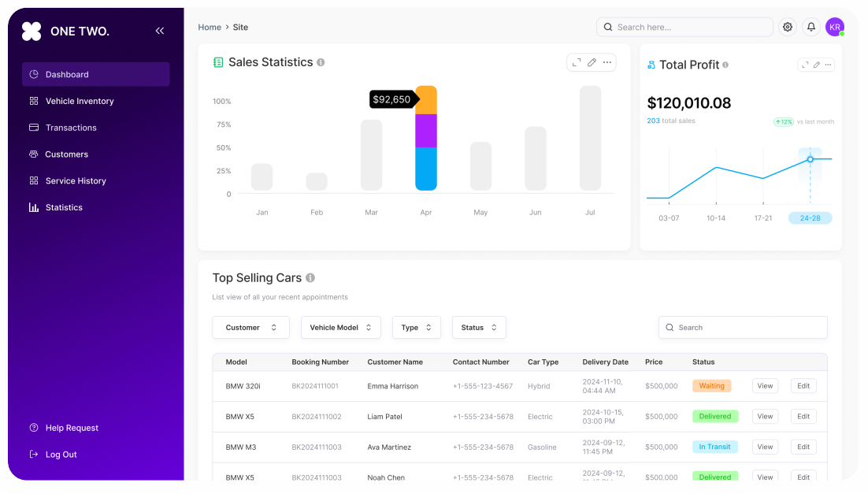Screen dimensions: 868x494
Task: Click the Top Selling Cars search field
Action: [x=743, y=328]
